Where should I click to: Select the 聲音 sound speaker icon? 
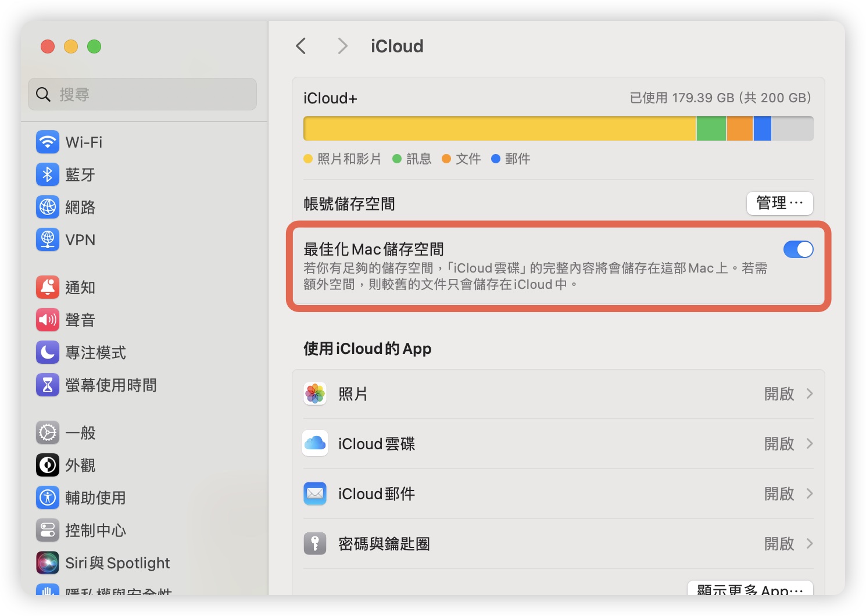[48, 320]
